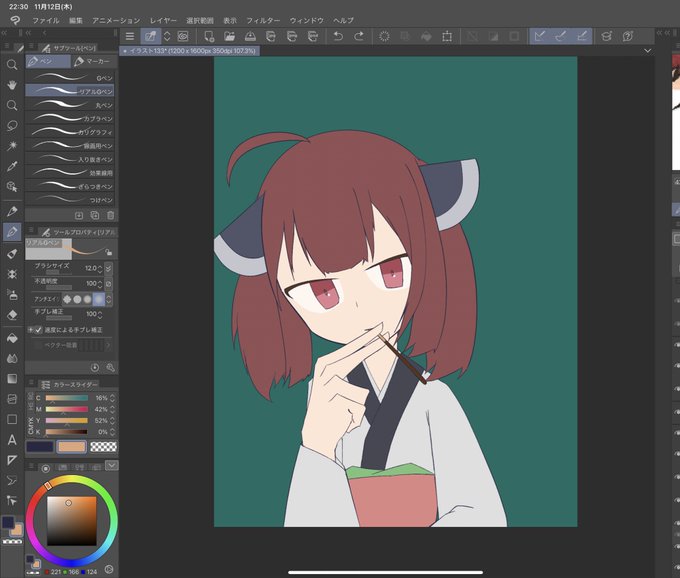Select the Gradient tool
This screenshot has width=680, height=578.
point(12,379)
